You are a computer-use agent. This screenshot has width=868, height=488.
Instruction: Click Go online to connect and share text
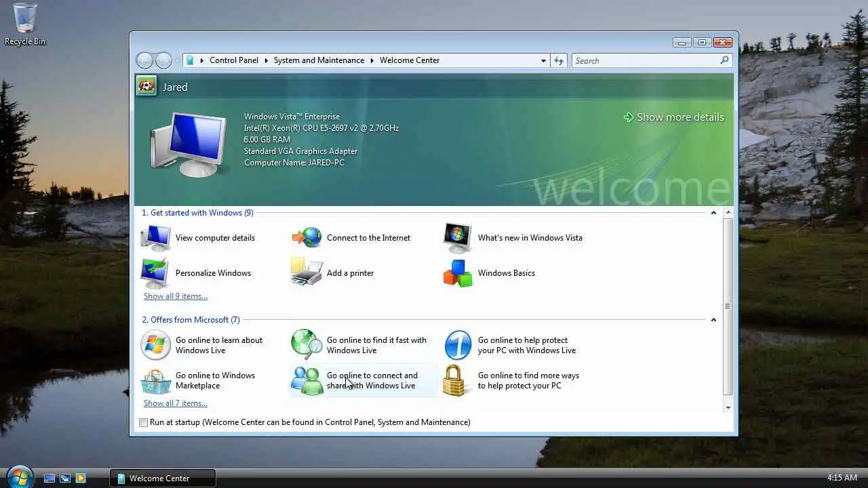[372, 380]
